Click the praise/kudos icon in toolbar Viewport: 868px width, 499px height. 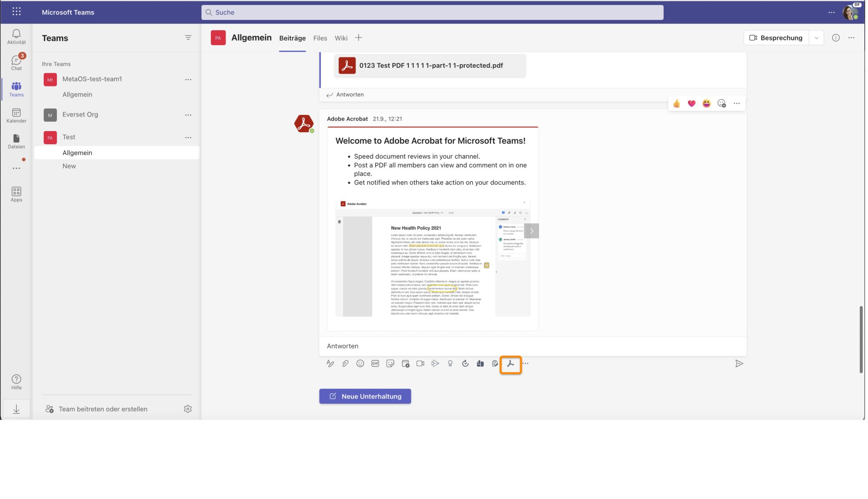pyautogui.click(x=450, y=363)
